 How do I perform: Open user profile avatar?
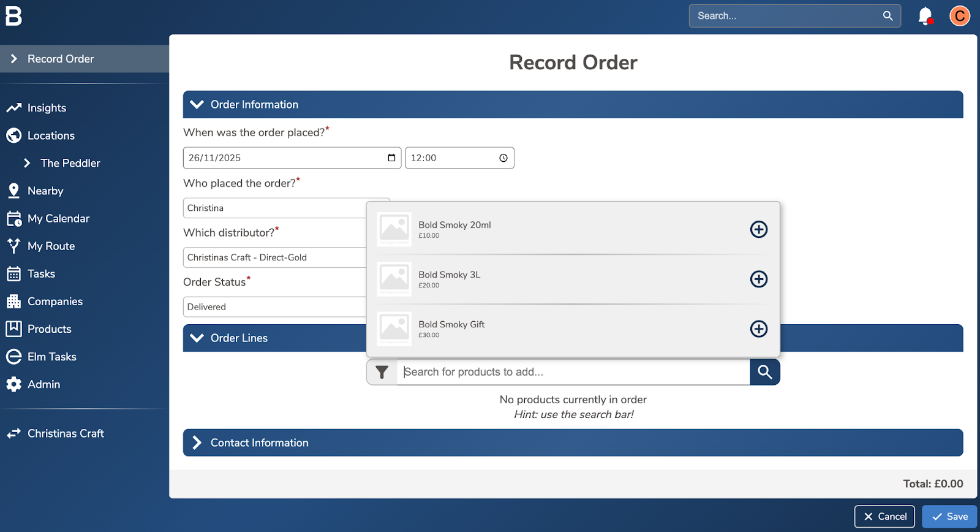959,16
